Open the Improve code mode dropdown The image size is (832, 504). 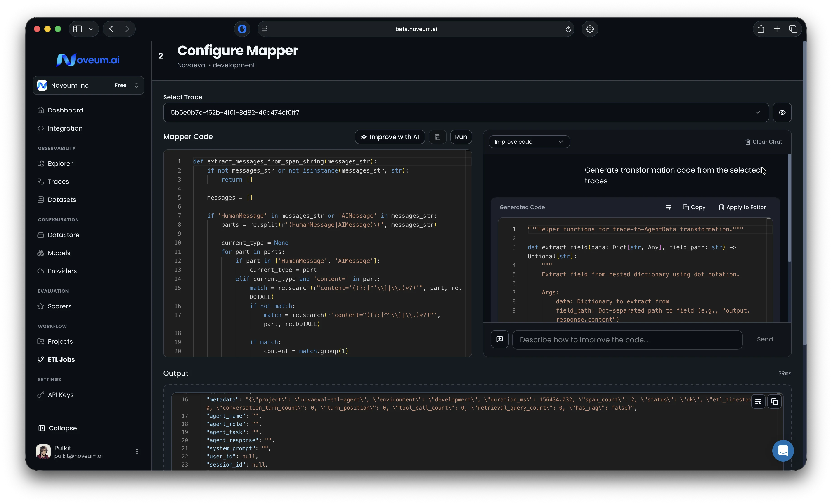coord(529,142)
